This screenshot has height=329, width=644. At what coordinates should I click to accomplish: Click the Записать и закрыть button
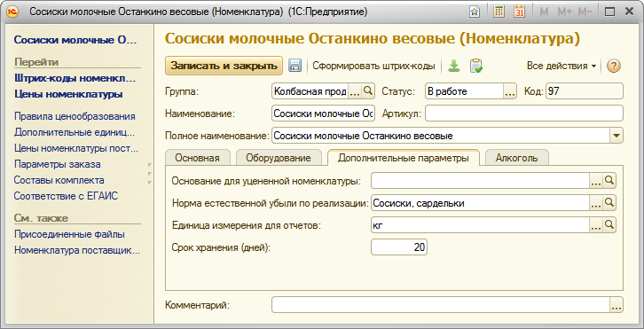tap(224, 66)
